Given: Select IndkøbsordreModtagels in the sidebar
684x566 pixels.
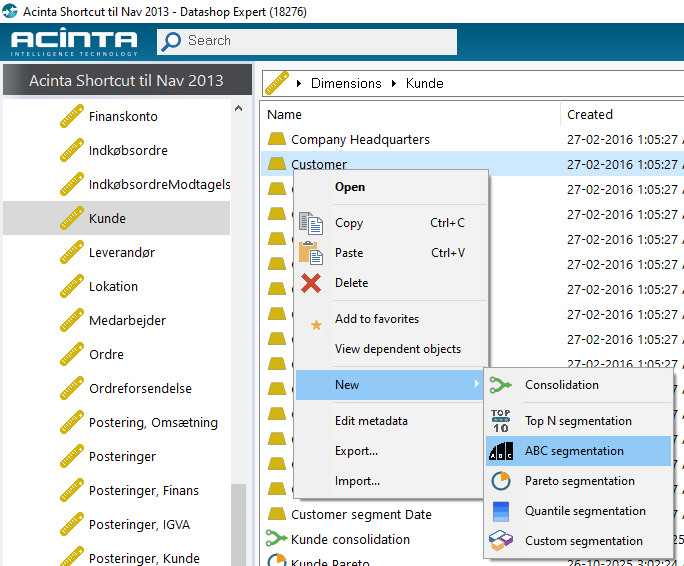Looking at the screenshot, I should [159, 185].
